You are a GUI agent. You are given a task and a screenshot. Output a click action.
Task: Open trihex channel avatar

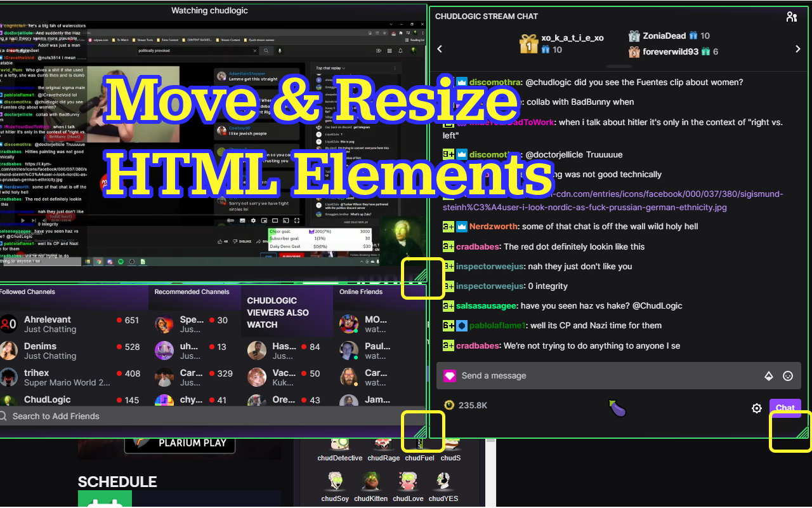[x=9, y=377]
